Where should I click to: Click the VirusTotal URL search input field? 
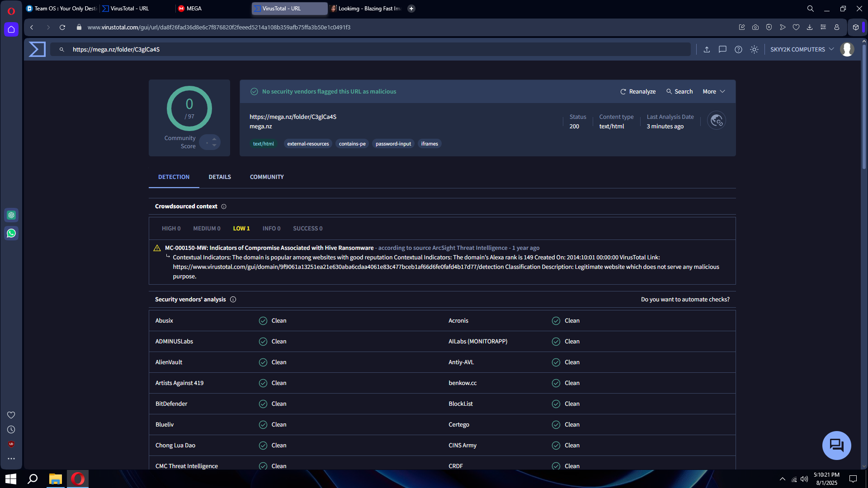click(371, 50)
